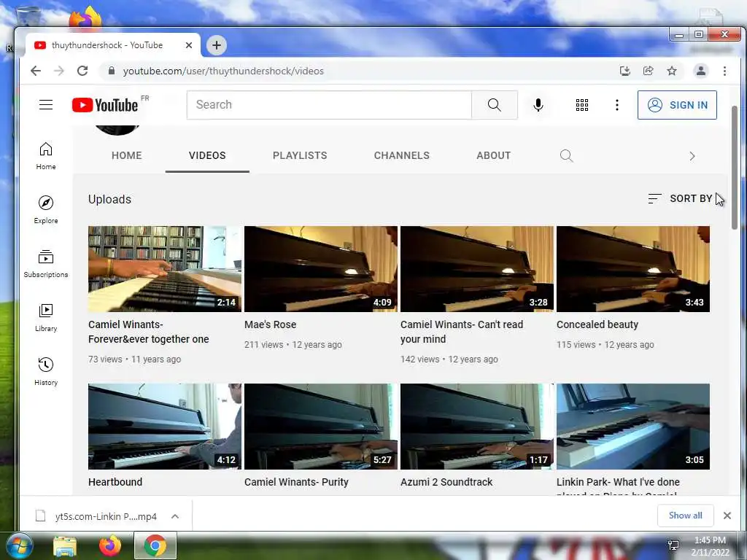Open the 4:09 Mae's Rose thumbnail
The height and width of the screenshot is (560, 747).
321,269
